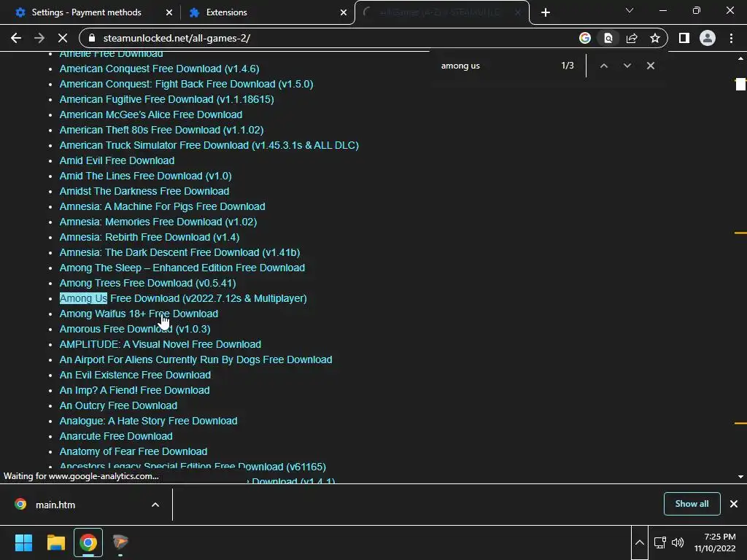Open Amnesia: Rebirth Free Download link

[x=150, y=237]
